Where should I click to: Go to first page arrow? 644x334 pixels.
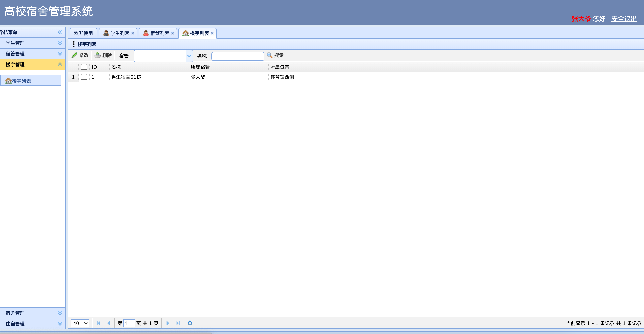click(98, 323)
